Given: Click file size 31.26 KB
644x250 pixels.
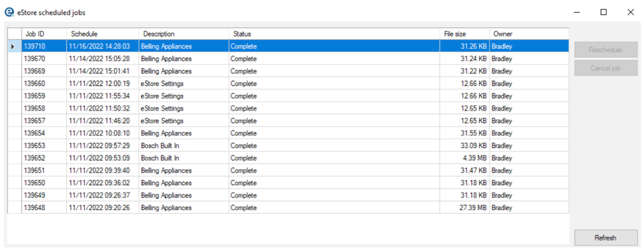Looking at the screenshot, I should (x=465, y=46).
